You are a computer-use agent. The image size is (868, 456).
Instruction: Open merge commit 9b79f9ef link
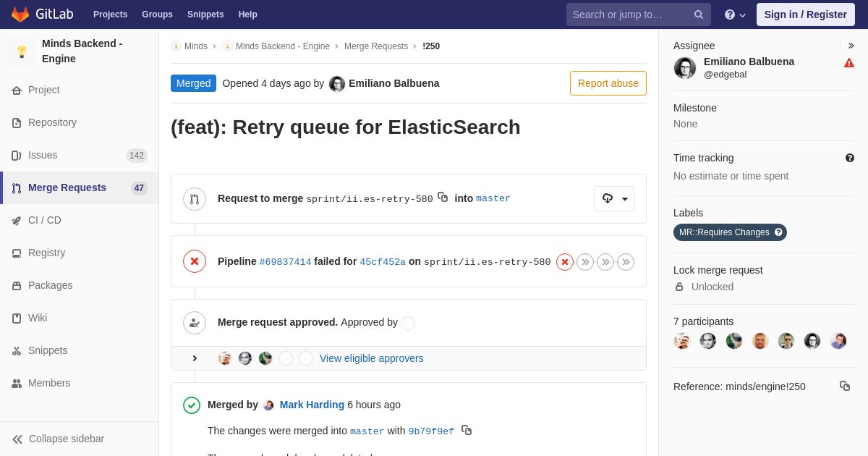tap(431, 431)
